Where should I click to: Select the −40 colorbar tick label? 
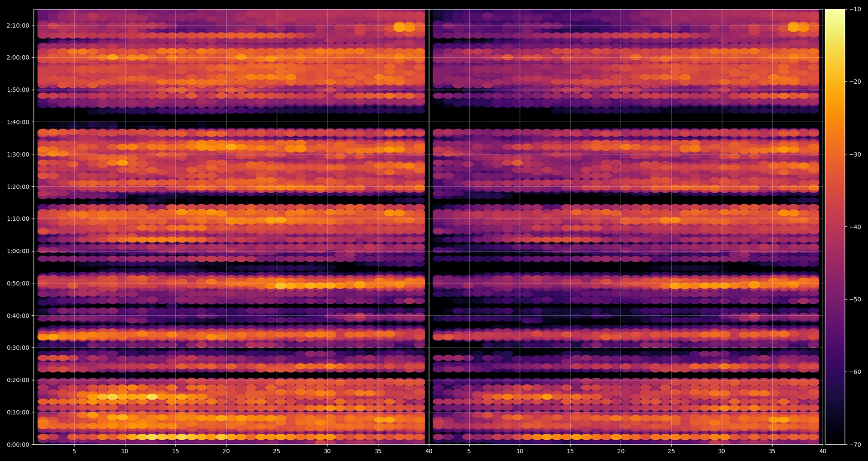pyautogui.click(x=855, y=227)
